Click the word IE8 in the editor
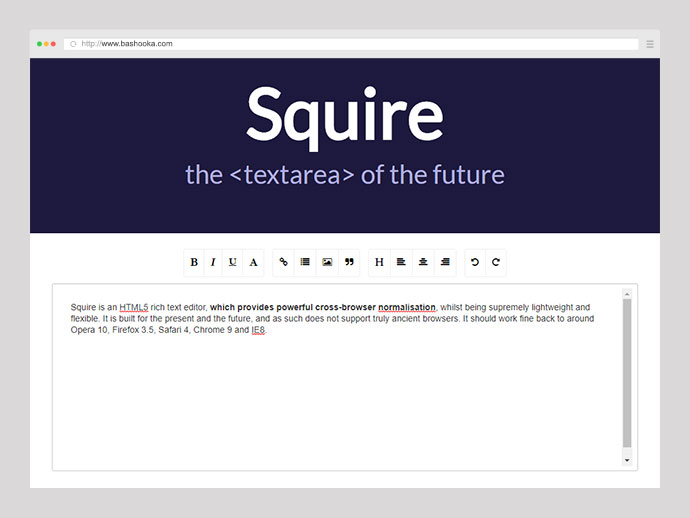Screen dimensions: 690x518 point(258,330)
